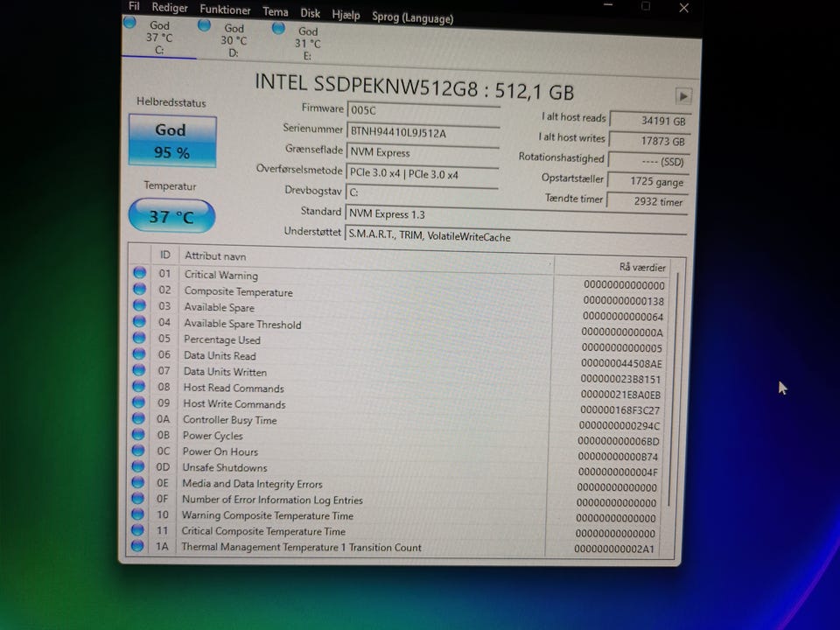
Task: Open the Rediger menu
Action: [x=169, y=8]
